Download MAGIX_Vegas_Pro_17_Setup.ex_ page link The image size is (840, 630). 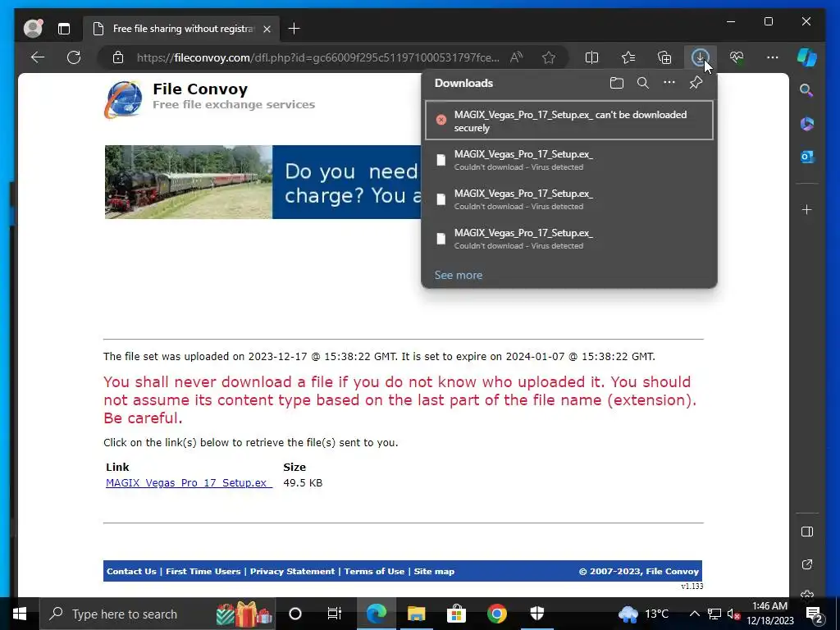(x=189, y=482)
